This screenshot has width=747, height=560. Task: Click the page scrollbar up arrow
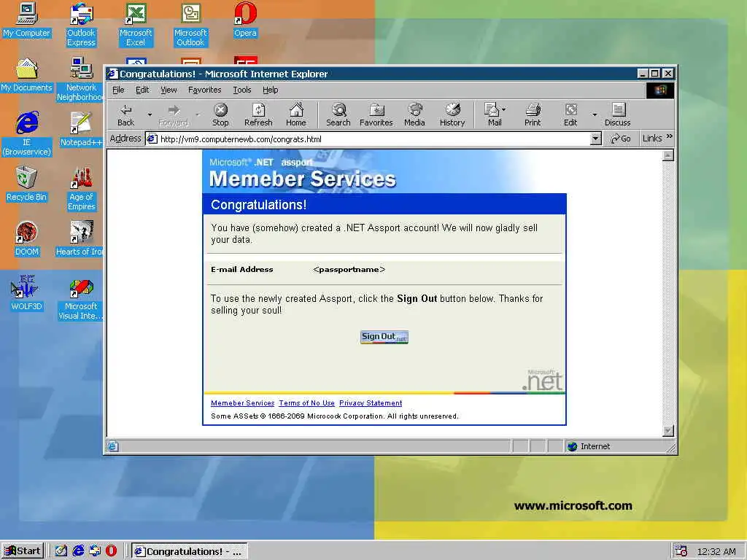tap(668, 155)
